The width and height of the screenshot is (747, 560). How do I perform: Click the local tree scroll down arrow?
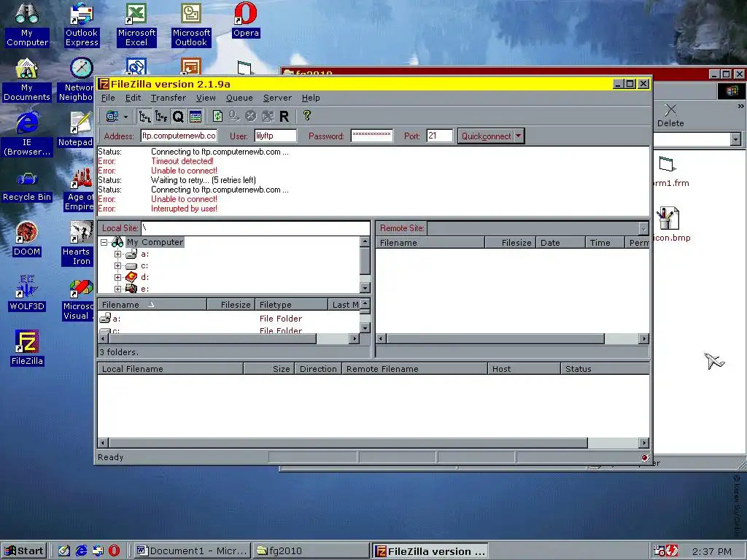[365, 287]
